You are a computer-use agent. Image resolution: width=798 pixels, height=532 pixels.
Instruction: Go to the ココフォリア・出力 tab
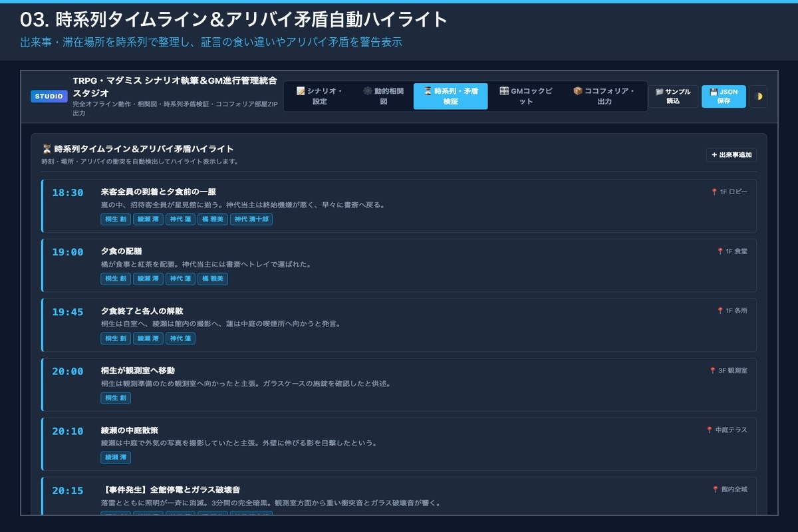[604, 96]
